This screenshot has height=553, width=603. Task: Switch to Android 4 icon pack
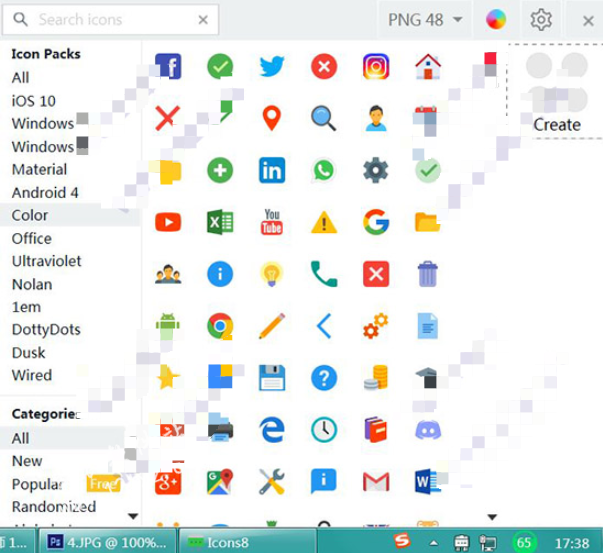point(45,192)
